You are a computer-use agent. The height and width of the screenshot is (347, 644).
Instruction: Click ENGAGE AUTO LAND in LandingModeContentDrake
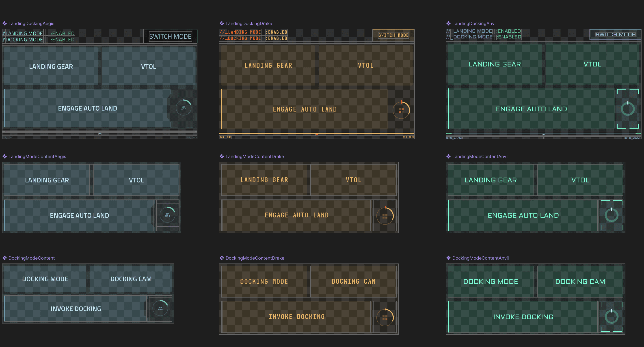[x=296, y=215]
